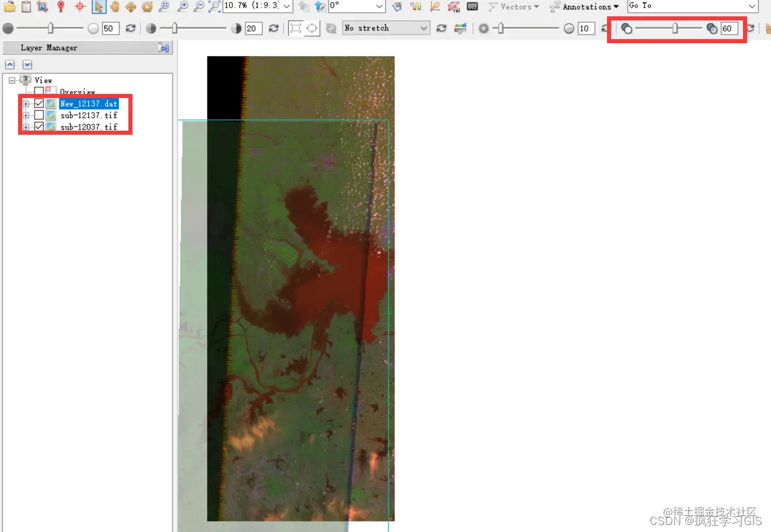Image resolution: width=771 pixels, height=532 pixels.
Task: Adjust the contrast slider handle
Action: (174, 28)
